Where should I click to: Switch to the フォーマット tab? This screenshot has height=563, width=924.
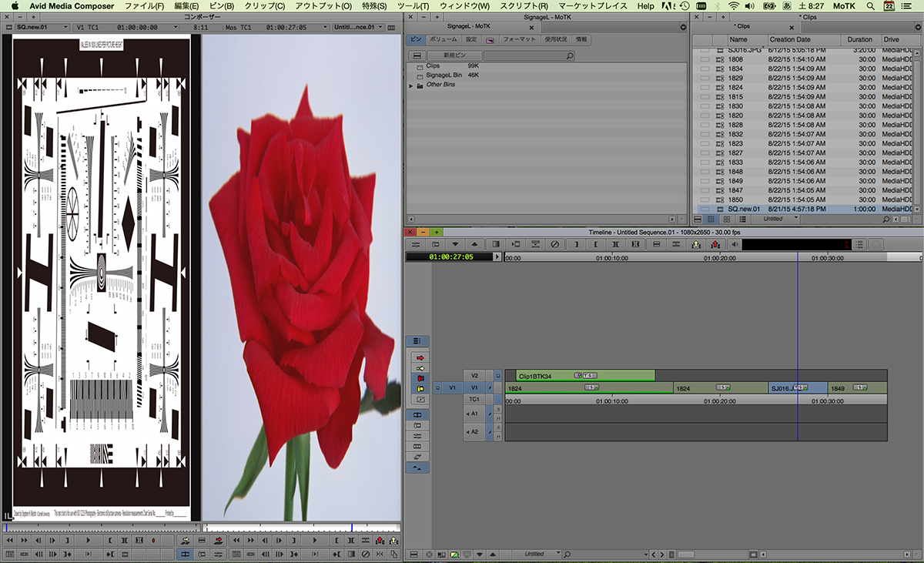click(518, 39)
